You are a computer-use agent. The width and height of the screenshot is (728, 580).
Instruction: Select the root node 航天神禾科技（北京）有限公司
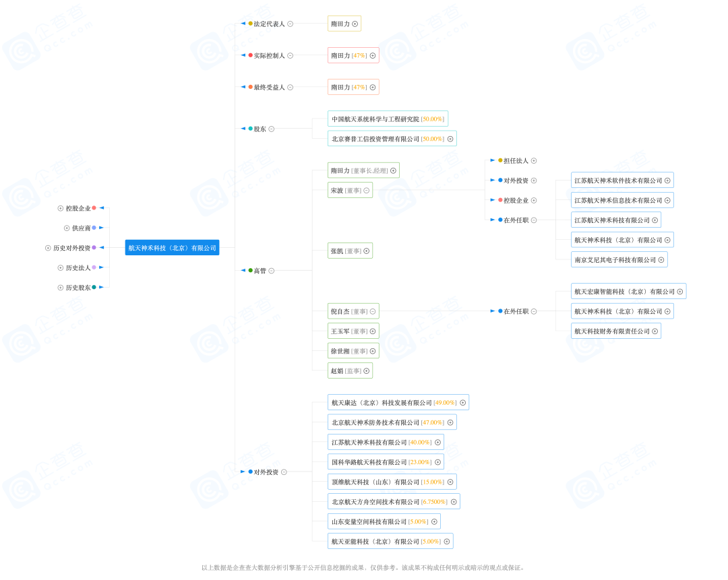tap(173, 248)
